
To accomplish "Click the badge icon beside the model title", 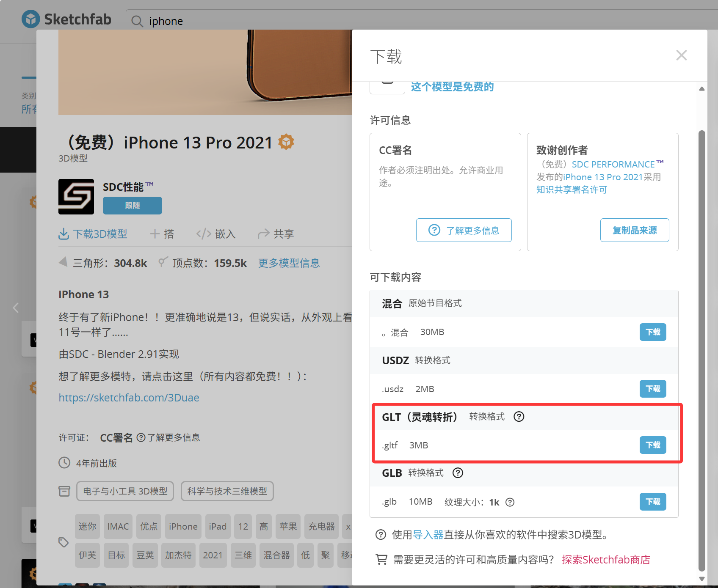I will pos(287,142).
